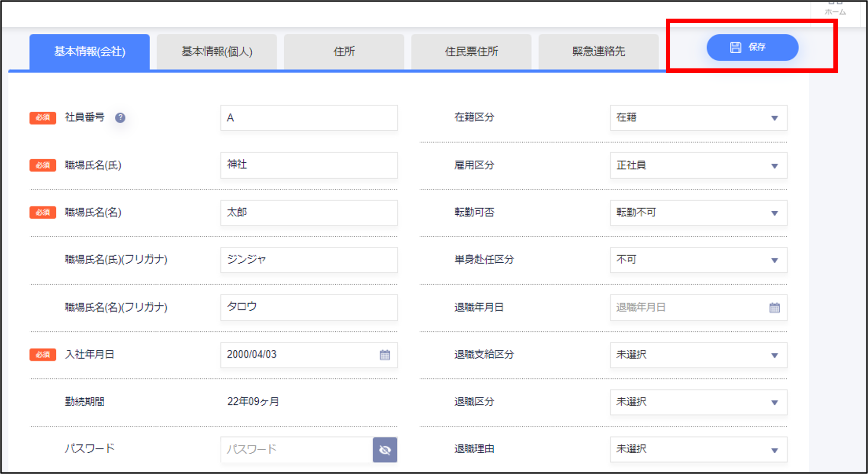Image resolution: width=868 pixels, height=474 pixels.
Task: Open the 単身赴任区分 dropdown
Action: (698, 260)
